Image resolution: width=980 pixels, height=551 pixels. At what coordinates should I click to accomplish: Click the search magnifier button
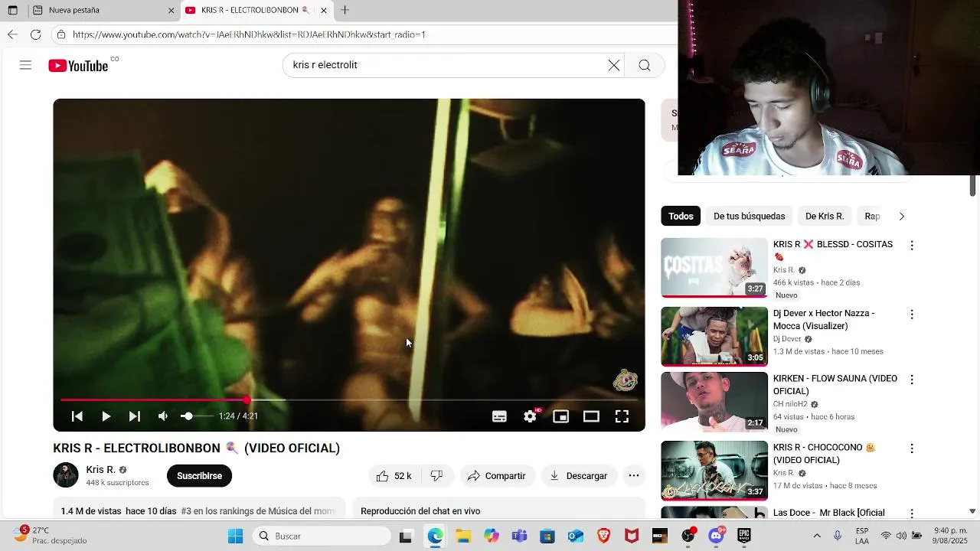[x=645, y=65]
